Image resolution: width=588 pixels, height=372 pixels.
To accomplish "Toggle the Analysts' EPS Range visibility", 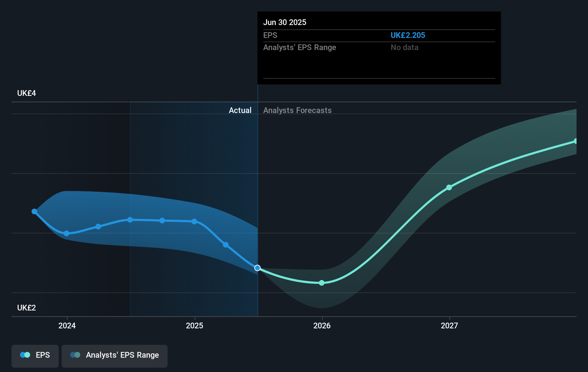I will coord(114,356).
